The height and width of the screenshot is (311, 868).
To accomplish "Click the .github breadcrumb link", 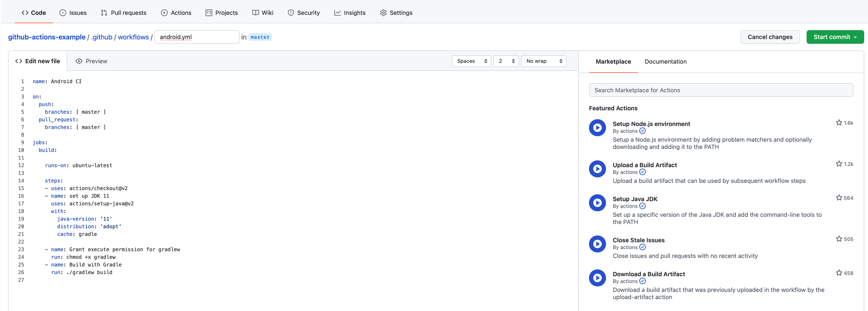I will (102, 37).
